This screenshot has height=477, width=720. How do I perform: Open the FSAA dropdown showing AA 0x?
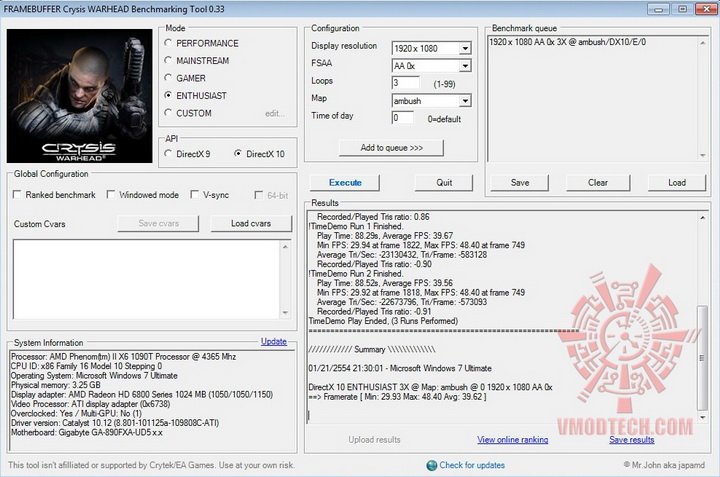click(x=465, y=66)
